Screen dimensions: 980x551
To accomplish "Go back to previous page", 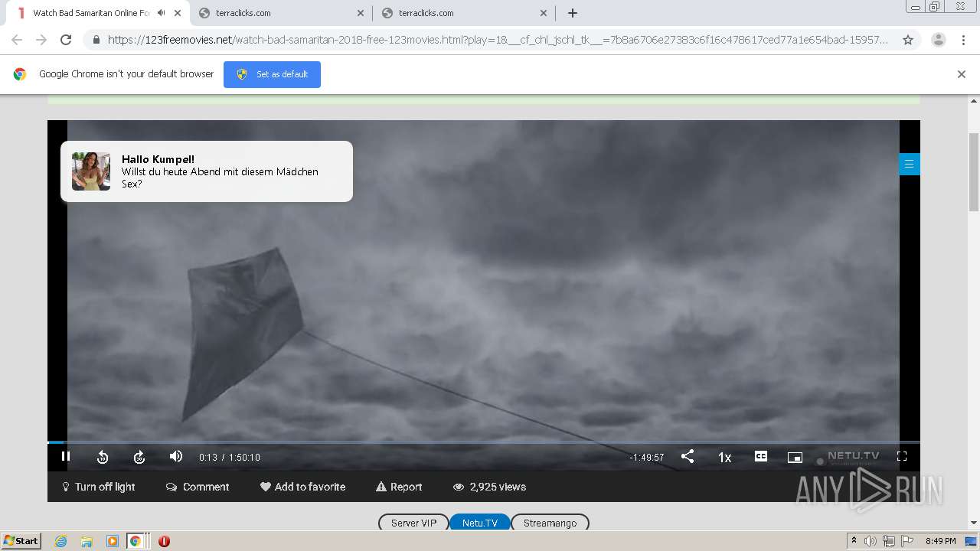I will [x=17, y=40].
